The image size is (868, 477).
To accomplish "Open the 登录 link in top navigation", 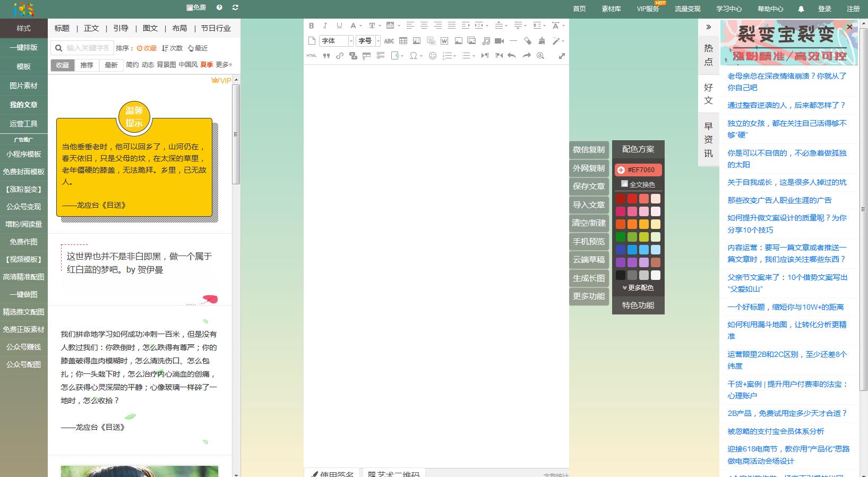I will 824,9.
